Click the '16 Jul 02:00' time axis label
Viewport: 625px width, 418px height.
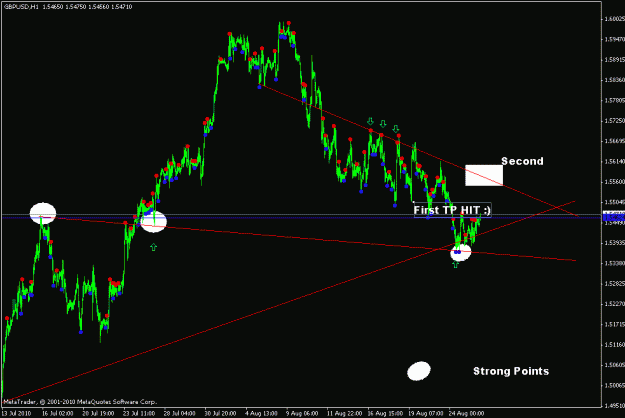[x=58, y=414]
